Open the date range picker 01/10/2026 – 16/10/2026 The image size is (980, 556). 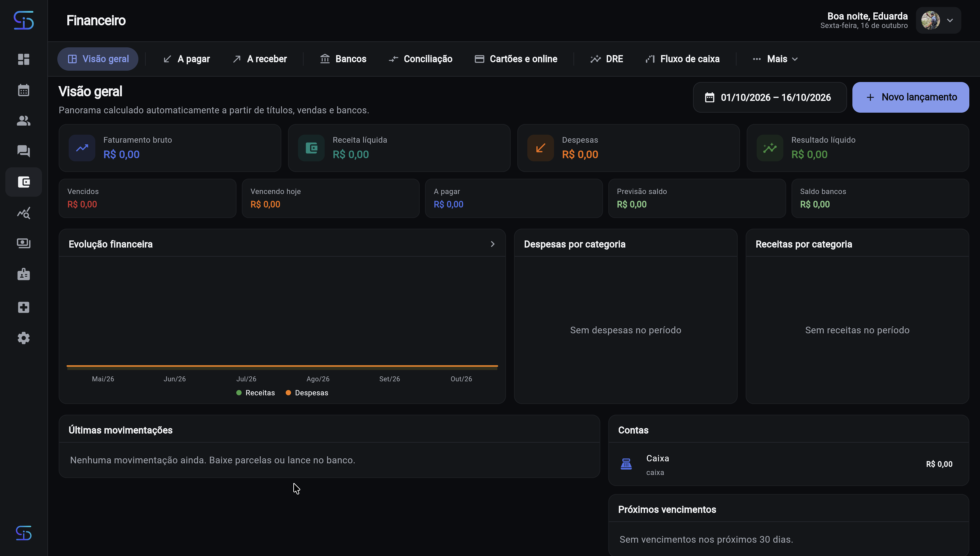tap(770, 97)
